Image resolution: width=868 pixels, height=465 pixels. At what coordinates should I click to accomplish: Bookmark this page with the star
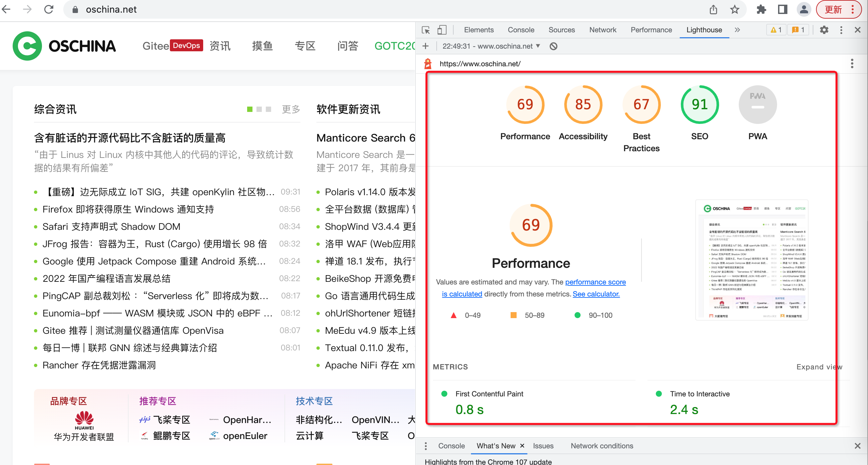pyautogui.click(x=734, y=9)
